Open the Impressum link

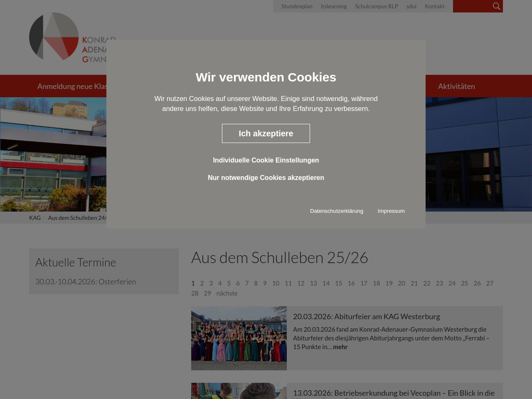coord(391,211)
